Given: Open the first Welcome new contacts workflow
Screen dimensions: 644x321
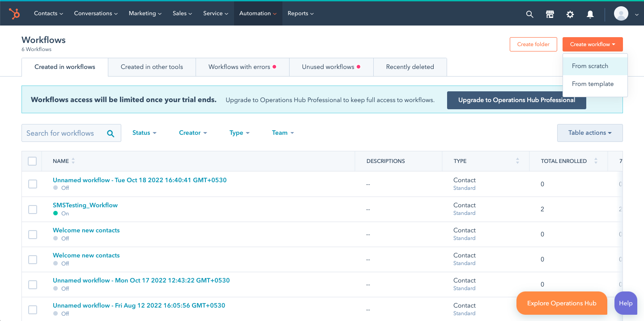Looking at the screenshot, I should (86, 230).
